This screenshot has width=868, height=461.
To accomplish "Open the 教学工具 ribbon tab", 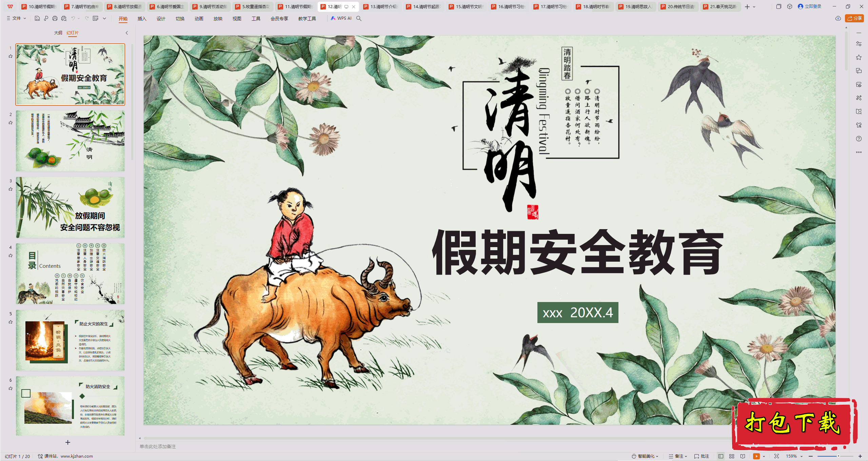I will 307,19.
